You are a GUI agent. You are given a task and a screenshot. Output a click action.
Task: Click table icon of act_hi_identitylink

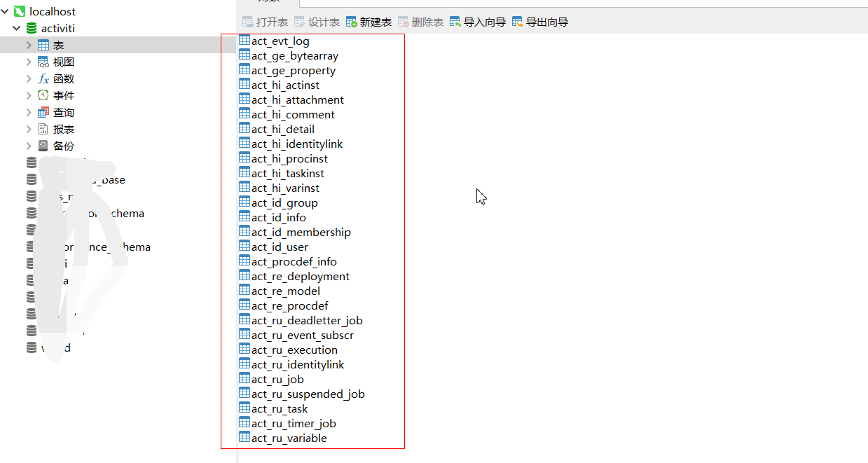pyautogui.click(x=244, y=143)
